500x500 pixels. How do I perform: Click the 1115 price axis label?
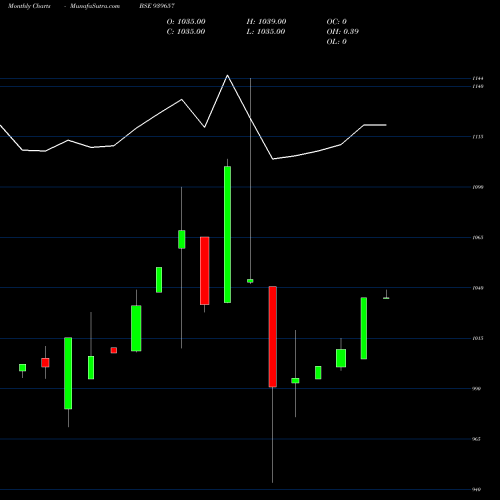[478, 137]
